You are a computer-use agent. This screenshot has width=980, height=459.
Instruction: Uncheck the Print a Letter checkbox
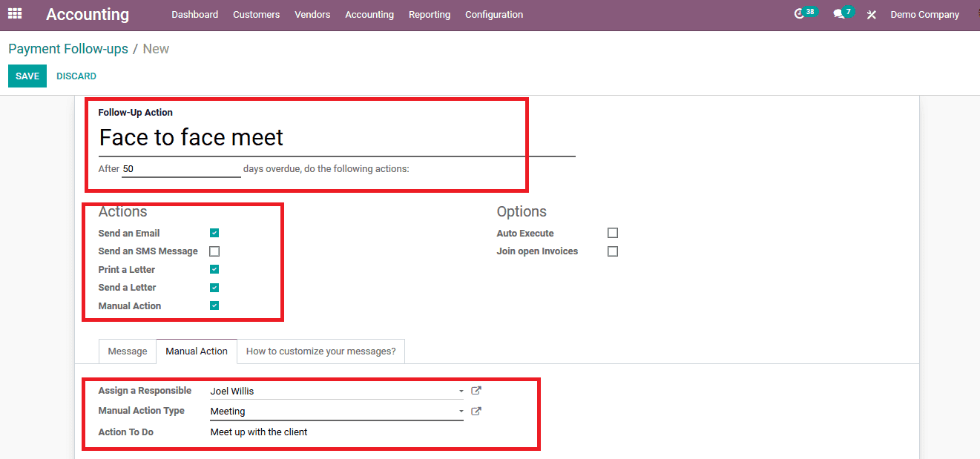214,269
